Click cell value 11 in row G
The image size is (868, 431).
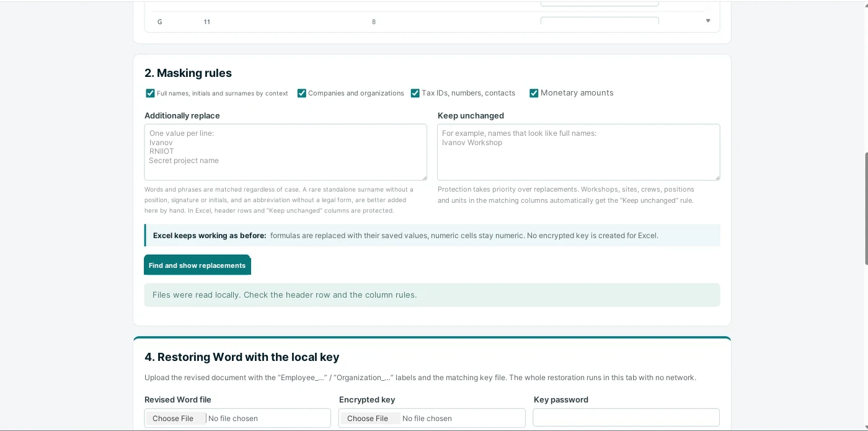(207, 22)
